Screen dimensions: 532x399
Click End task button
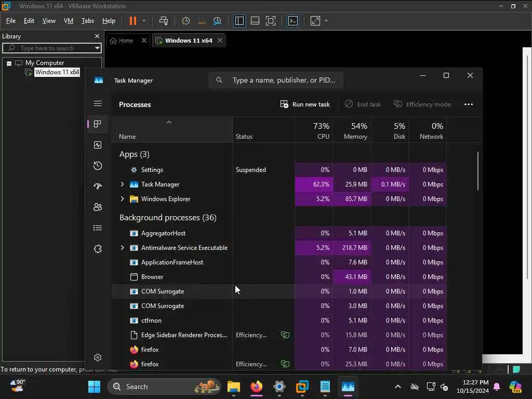363,104
